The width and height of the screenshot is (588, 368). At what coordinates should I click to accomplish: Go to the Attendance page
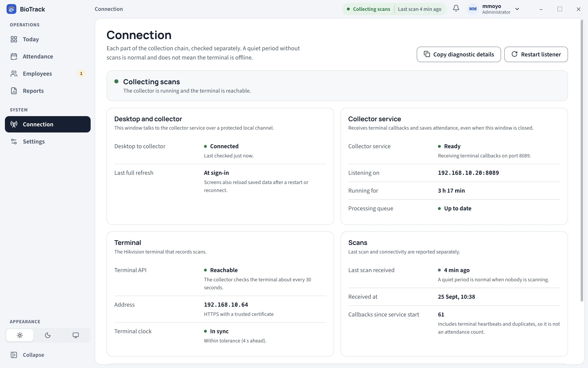(x=48, y=56)
